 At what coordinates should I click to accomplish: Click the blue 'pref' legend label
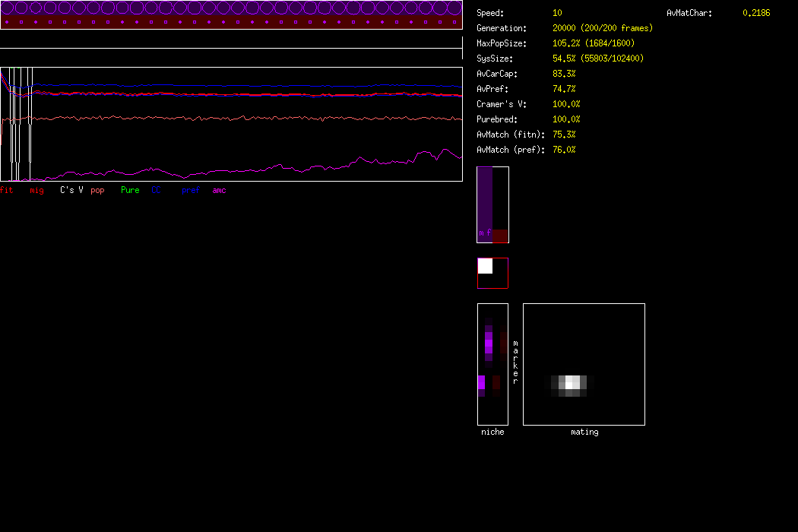[x=190, y=190]
